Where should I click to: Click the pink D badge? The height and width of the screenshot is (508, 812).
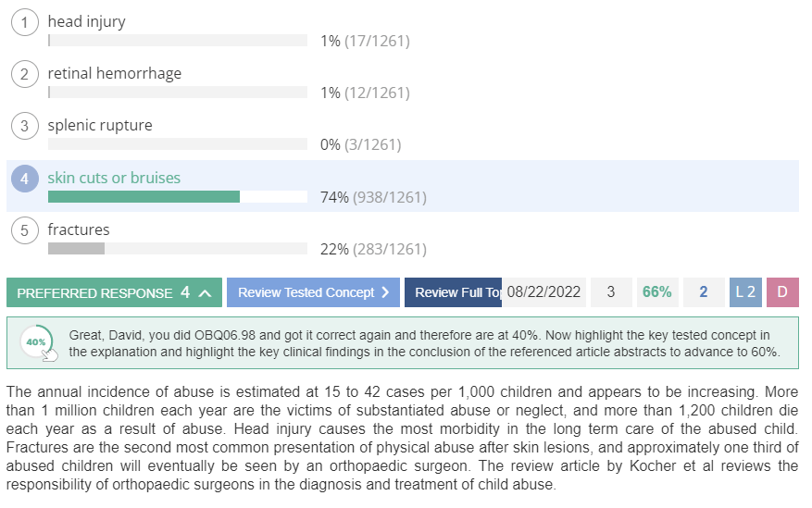[782, 292]
